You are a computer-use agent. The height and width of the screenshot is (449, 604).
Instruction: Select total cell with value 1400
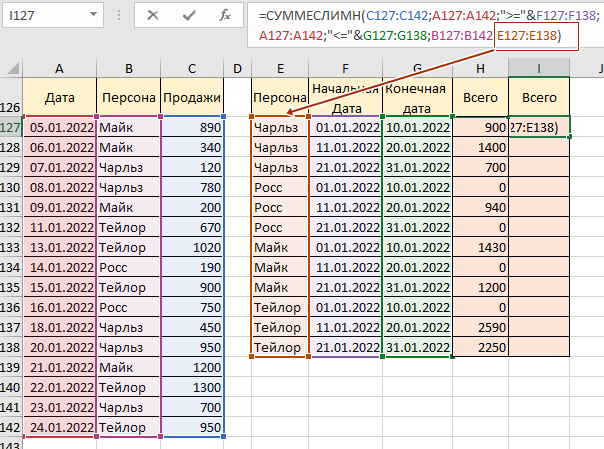480,147
